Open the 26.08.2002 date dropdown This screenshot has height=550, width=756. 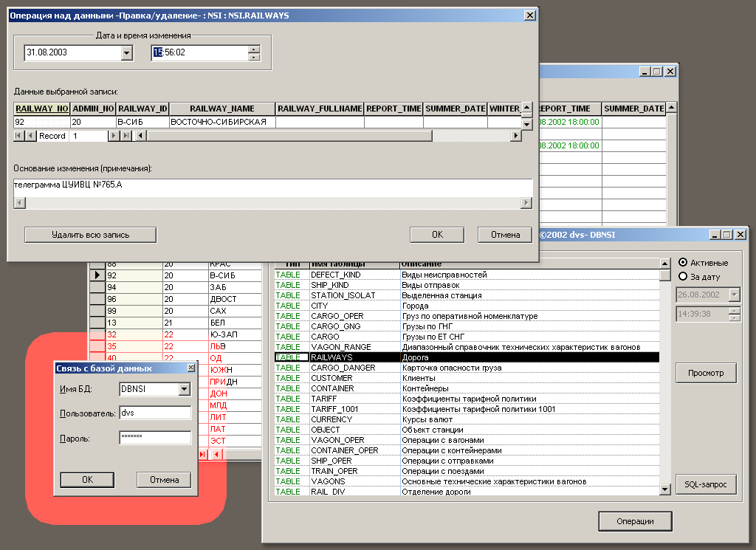734,295
